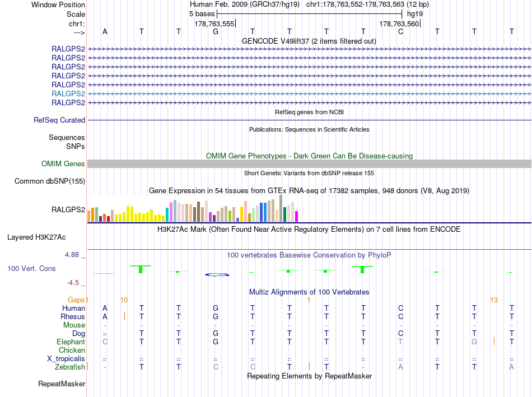The width and height of the screenshot is (532, 397).
Task: Open the 100 vertebrates Basewise Conservation title
Action: point(309,255)
